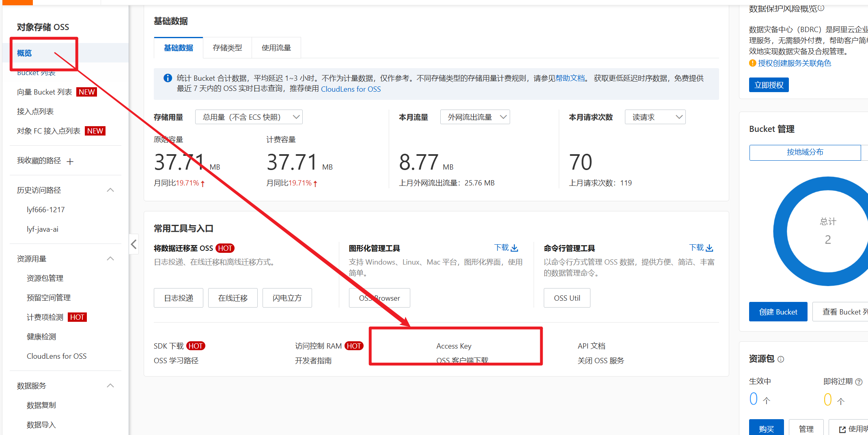This screenshot has height=435, width=868.
Task: Collapse the sidebar with the left arrow handle
Action: [134, 244]
